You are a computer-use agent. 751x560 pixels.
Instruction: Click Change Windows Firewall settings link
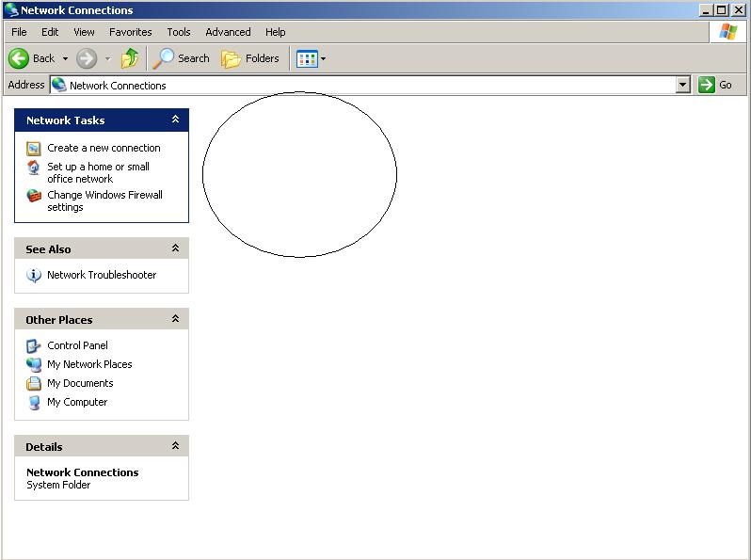104,201
